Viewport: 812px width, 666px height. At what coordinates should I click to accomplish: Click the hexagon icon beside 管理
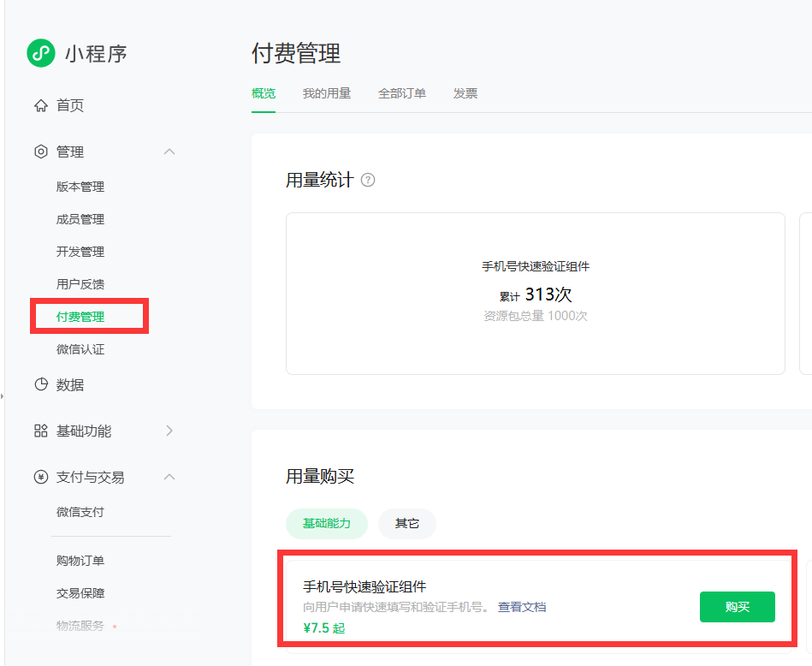click(40, 152)
